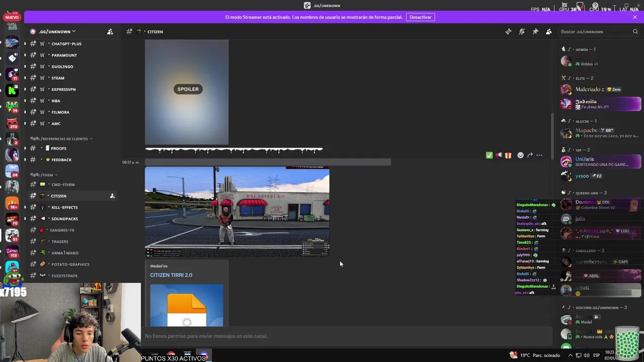
Task: Open the FUZZYSTRAFE channel
Action: [64, 276]
